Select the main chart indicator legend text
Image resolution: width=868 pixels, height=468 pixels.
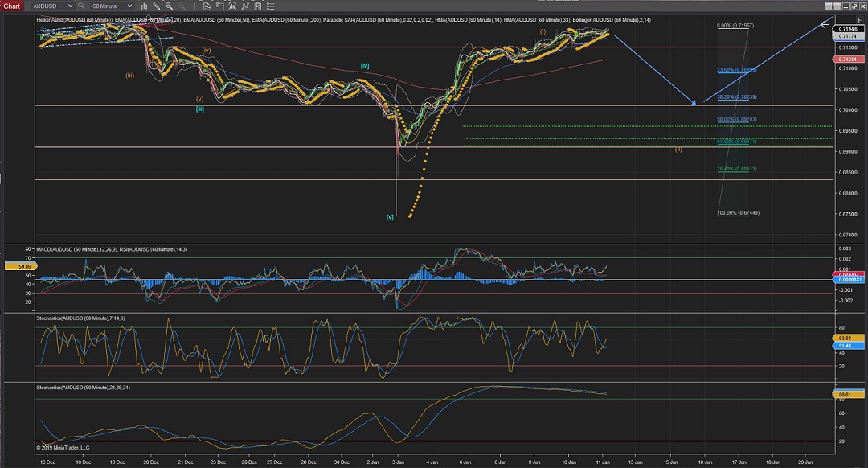344,20
